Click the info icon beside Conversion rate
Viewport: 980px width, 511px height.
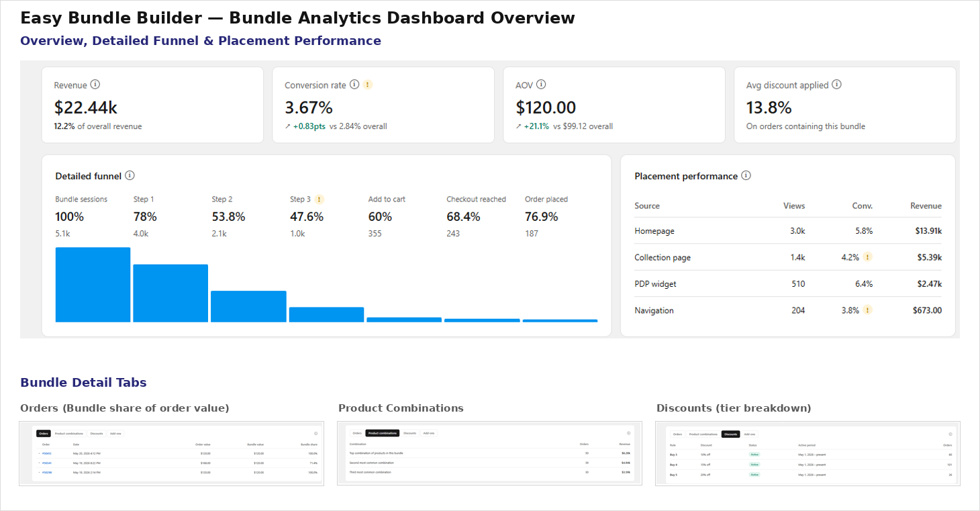tap(354, 85)
